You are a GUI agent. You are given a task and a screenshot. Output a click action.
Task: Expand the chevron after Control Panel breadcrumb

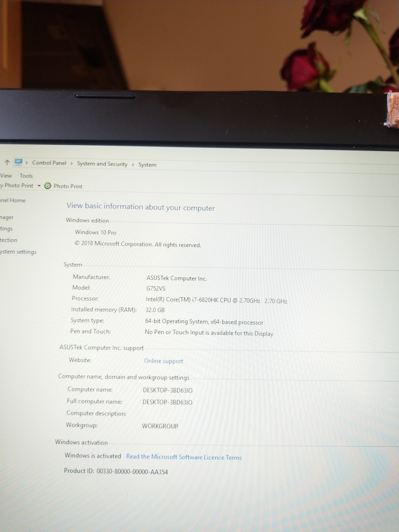pyautogui.click(x=72, y=163)
